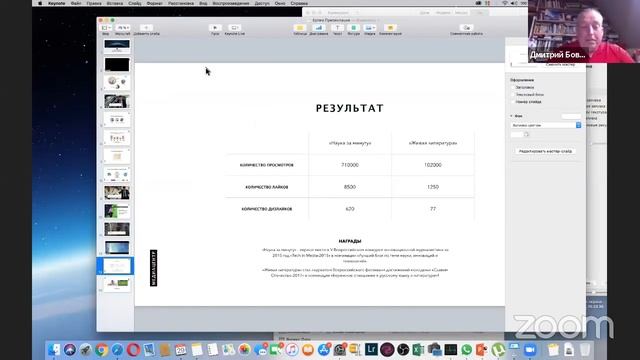Image resolution: width=640 pixels, height=360 pixels.
Task: Insert a table with the Таблица icon
Action: point(300,28)
